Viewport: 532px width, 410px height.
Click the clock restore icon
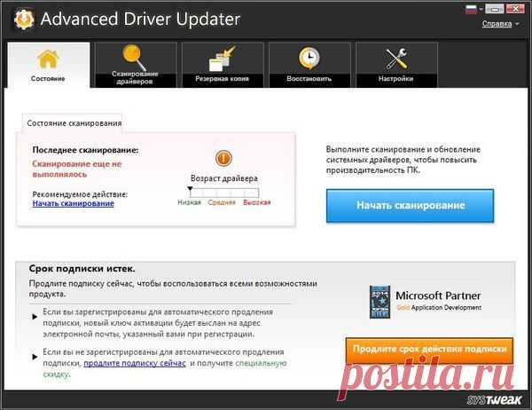309,58
